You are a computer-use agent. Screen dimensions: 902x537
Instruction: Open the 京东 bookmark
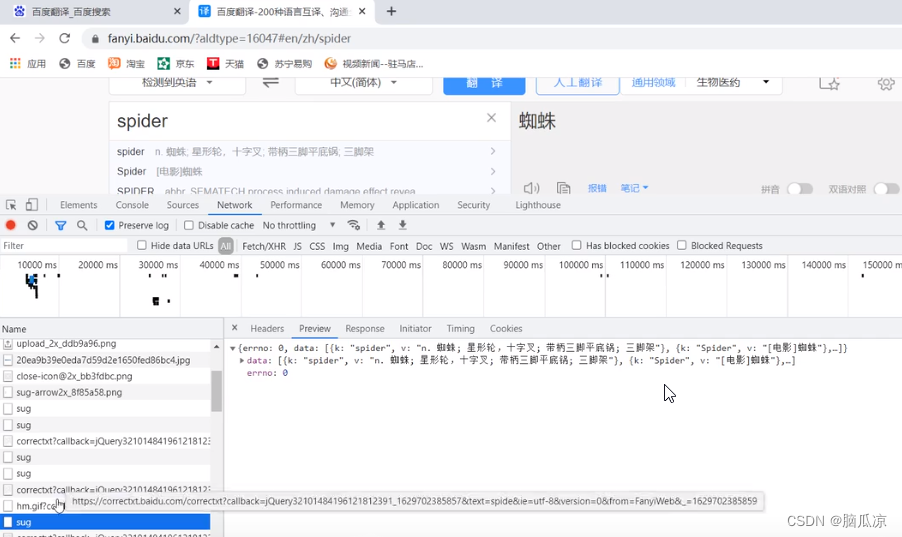175,63
